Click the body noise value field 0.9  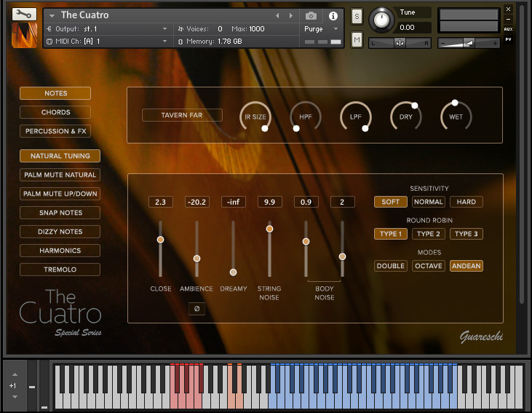[x=306, y=202]
